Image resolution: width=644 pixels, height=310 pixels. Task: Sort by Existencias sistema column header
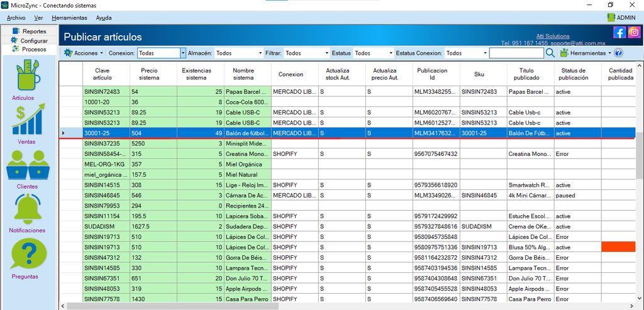[201, 74]
